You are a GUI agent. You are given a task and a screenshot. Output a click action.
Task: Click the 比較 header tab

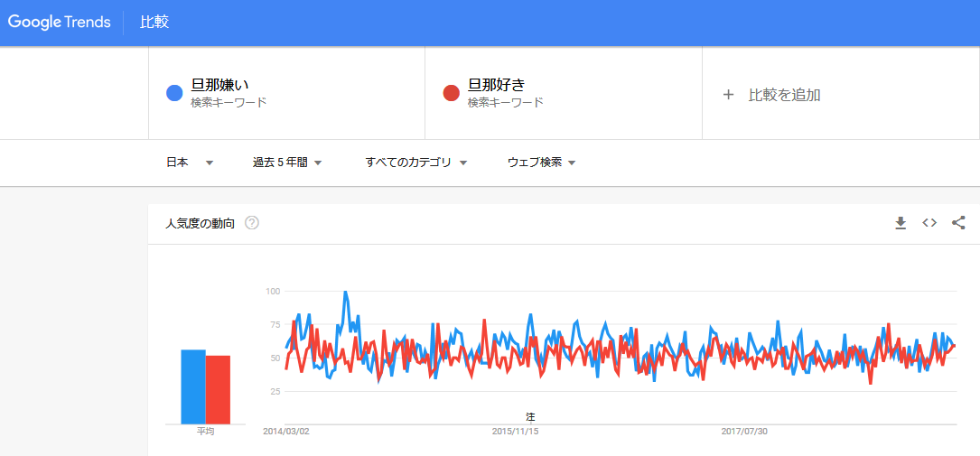[x=154, y=22]
